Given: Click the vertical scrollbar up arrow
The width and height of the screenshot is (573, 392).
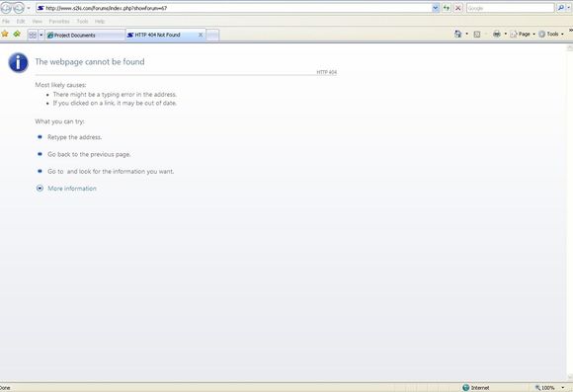Looking at the screenshot, I should pyautogui.click(x=570, y=47).
